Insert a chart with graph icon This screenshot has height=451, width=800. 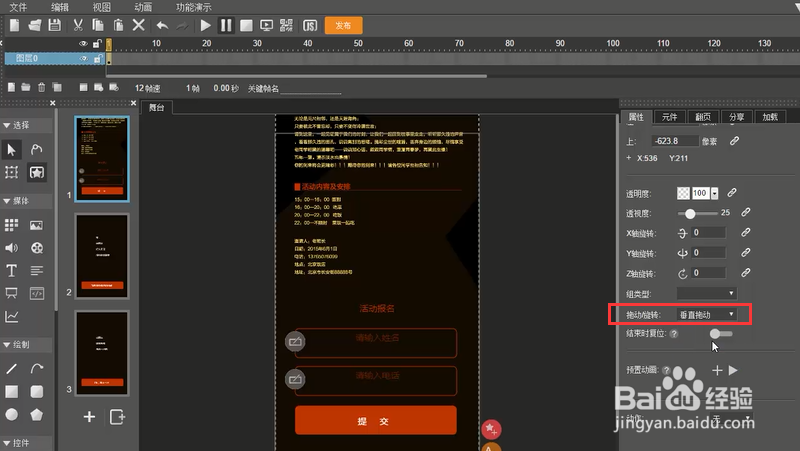(11, 317)
